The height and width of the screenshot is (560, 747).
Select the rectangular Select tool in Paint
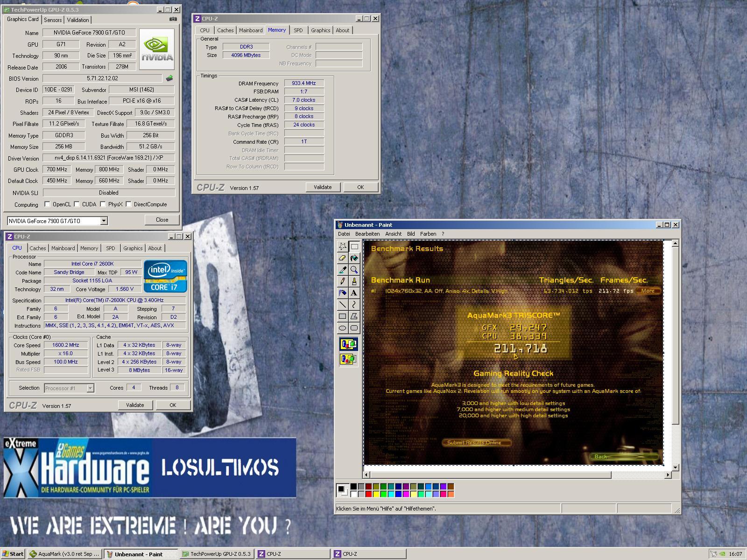pos(354,246)
